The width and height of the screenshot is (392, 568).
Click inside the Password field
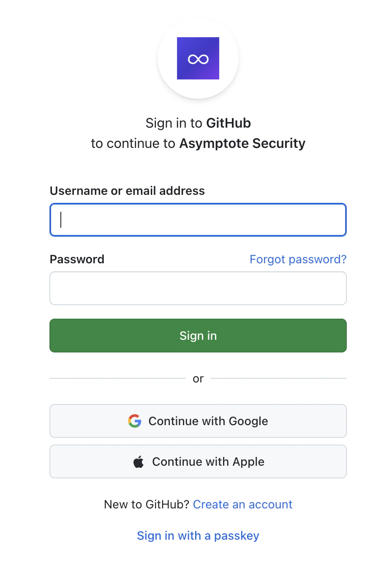point(198,288)
